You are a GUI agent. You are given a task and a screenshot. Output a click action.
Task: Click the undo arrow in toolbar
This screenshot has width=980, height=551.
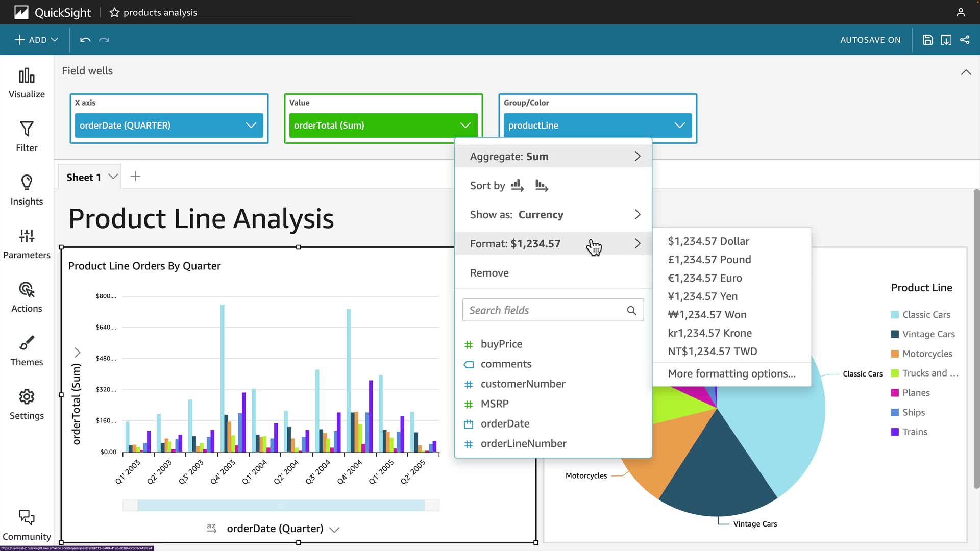85,40
